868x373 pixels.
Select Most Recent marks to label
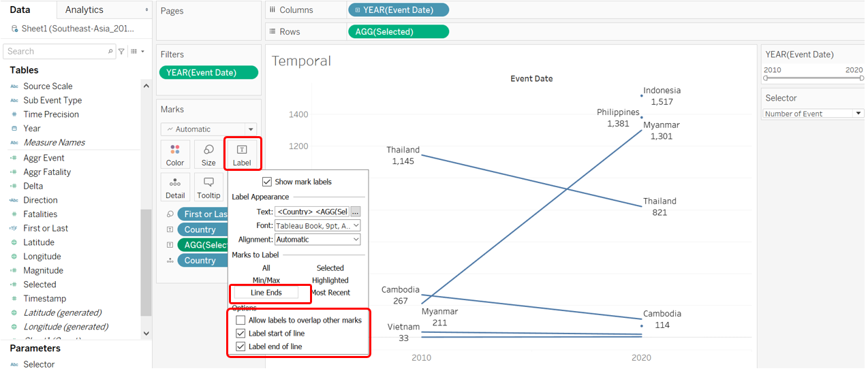click(x=330, y=293)
